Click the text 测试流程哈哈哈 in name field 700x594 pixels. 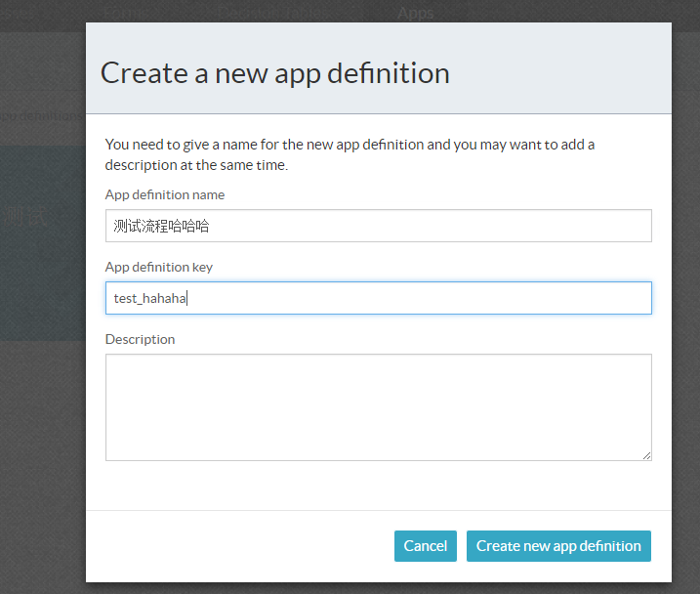coord(161,226)
